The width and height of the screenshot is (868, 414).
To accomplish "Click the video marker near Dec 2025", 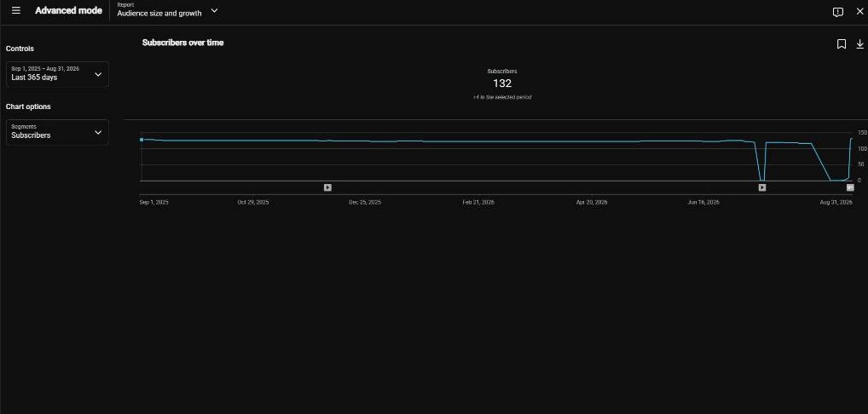I will [327, 187].
